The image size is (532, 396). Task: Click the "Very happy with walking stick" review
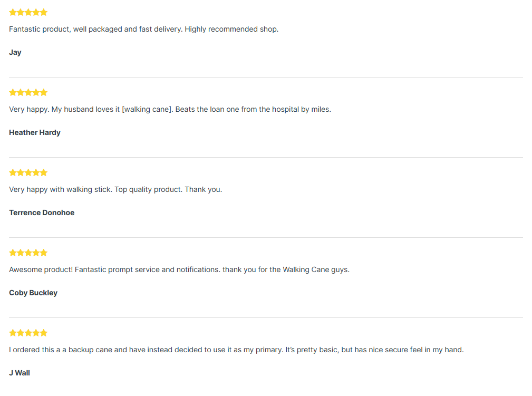[115, 189]
